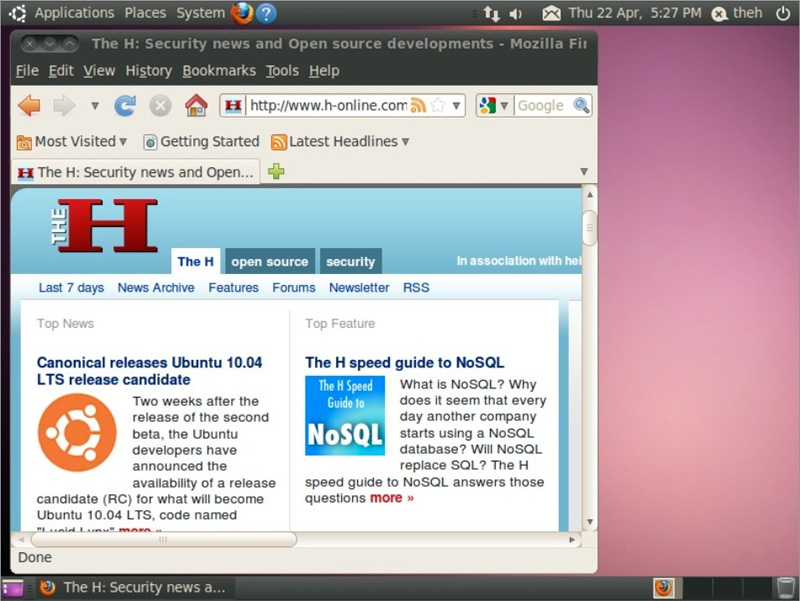This screenshot has width=800, height=601.
Task: Select The H site tab
Action: pos(195,262)
